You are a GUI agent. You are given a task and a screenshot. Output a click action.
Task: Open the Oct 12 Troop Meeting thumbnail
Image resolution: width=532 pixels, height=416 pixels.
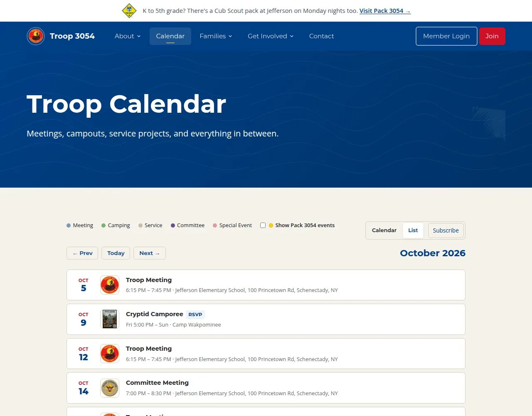coord(110,354)
